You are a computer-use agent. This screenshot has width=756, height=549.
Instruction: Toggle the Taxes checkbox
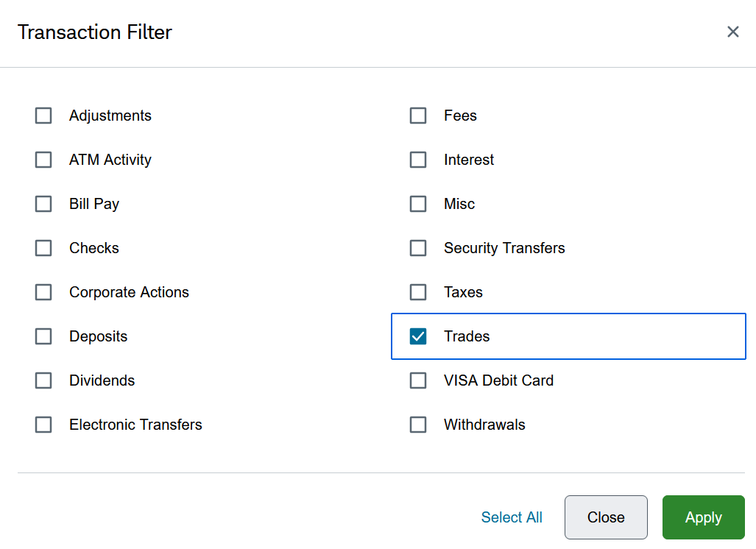click(418, 292)
